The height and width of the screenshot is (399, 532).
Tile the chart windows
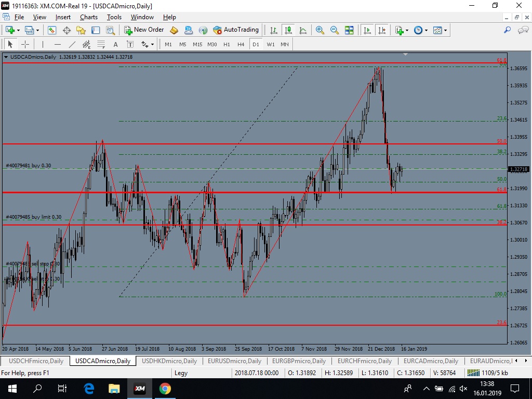pyautogui.click(x=349, y=30)
